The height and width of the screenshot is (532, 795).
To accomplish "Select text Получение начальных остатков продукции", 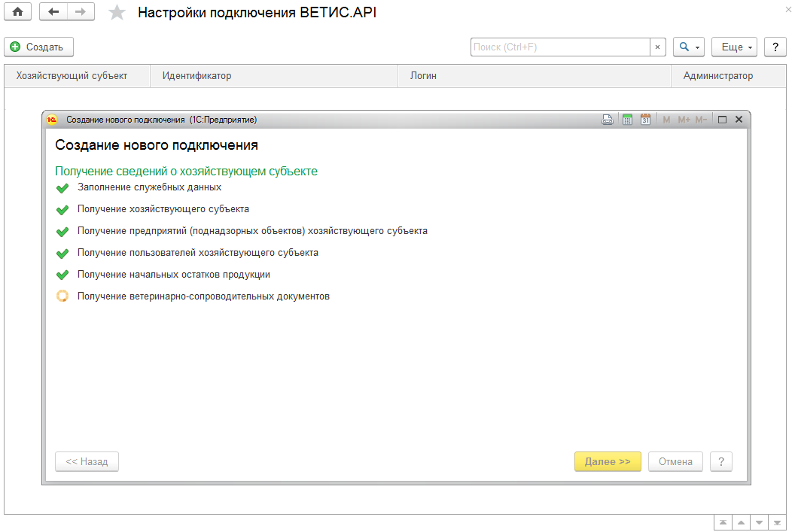I will tap(174, 275).
